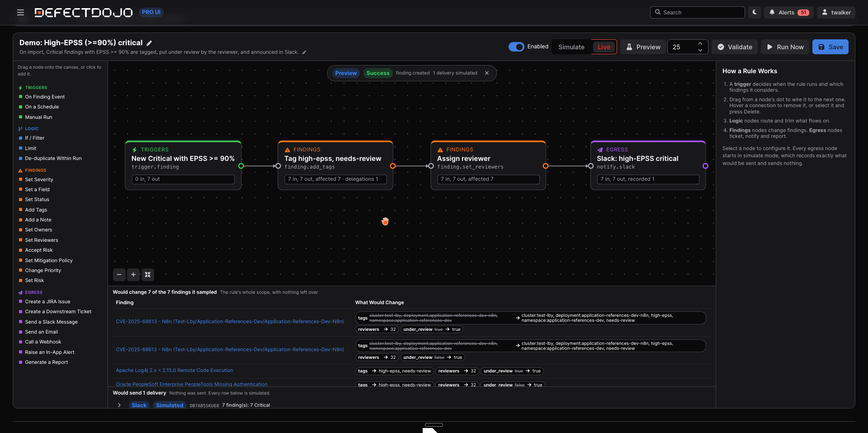868x433 pixels.
Task: Click the Tag node's orange output port
Action: click(393, 166)
